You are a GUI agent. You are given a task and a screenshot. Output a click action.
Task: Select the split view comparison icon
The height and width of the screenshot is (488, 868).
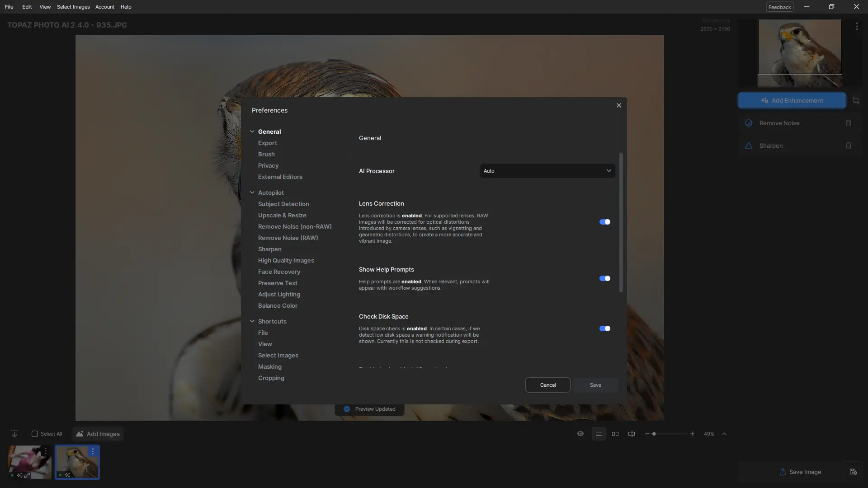(632, 434)
